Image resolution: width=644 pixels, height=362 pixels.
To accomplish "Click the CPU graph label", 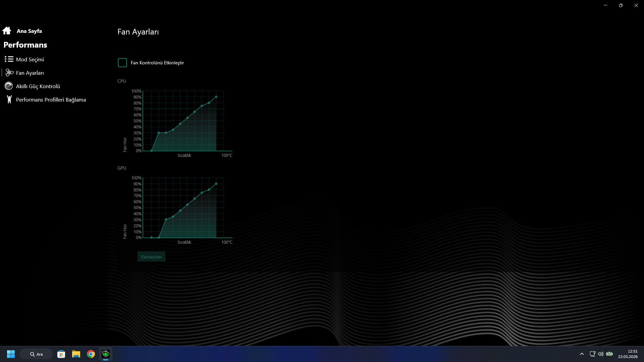I will point(122,81).
